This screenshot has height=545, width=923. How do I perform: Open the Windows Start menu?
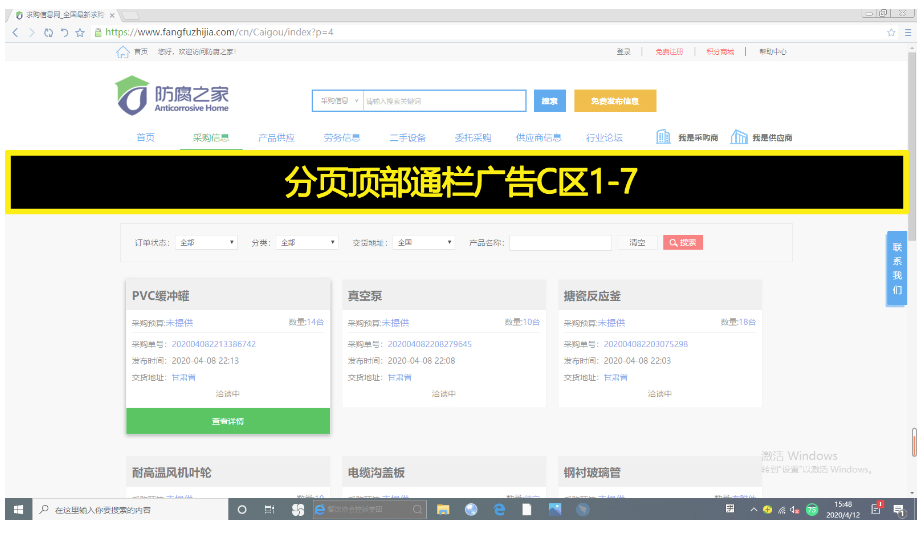(x=18, y=509)
